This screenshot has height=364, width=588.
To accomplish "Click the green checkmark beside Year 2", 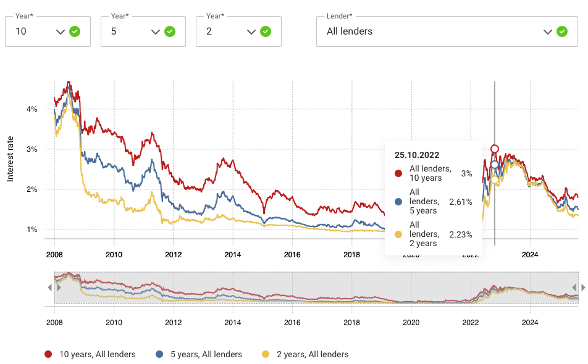I will 266,31.
